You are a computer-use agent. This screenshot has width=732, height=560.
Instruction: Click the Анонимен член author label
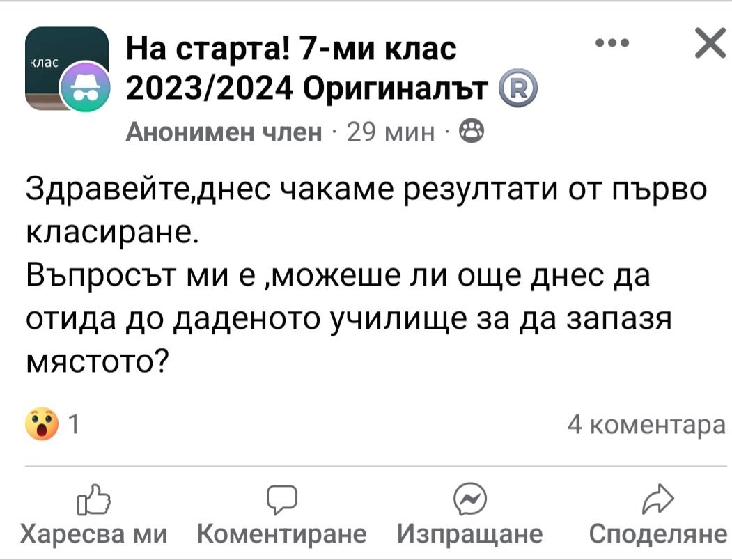coord(224,131)
